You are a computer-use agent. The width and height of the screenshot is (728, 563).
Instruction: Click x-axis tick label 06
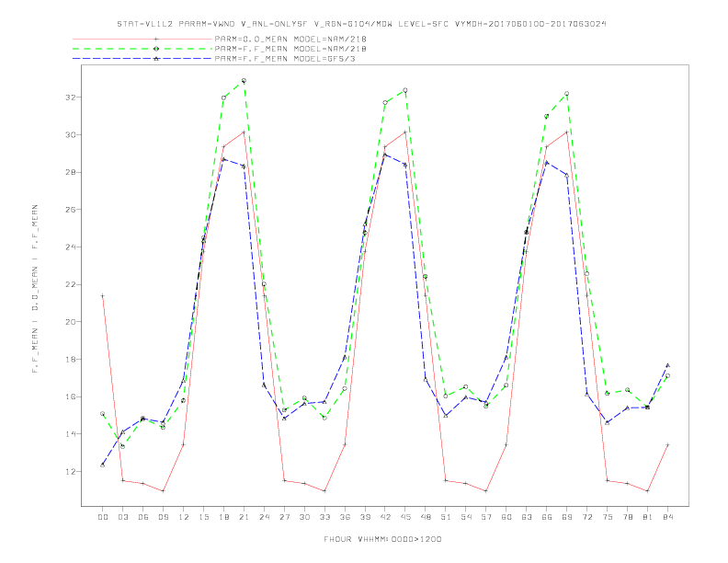tap(143, 517)
